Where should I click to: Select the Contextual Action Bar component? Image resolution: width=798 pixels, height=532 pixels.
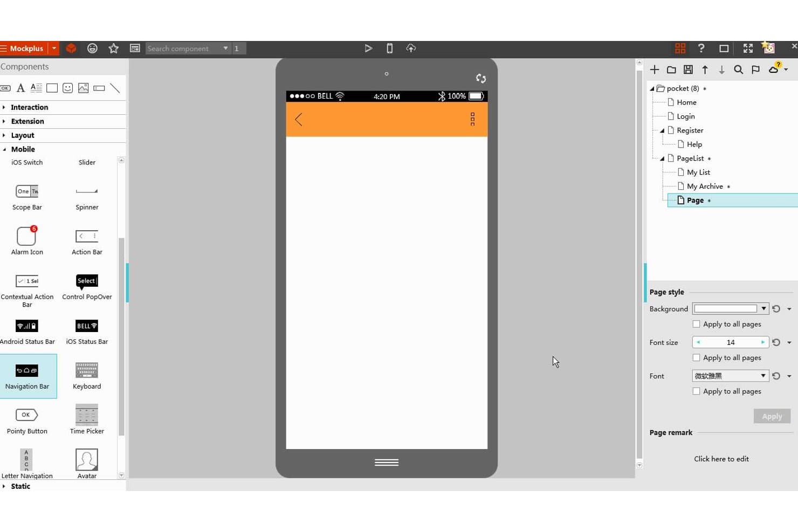[27, 290]
